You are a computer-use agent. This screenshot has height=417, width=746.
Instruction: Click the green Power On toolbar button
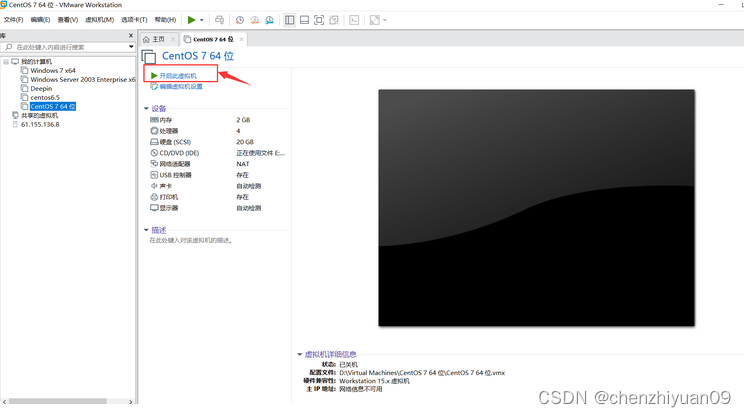point(191,20)
